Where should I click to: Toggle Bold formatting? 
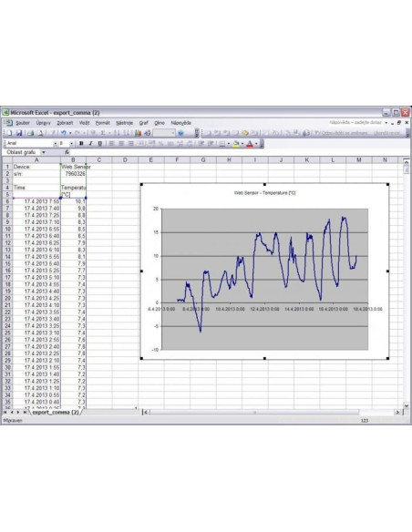81,144
